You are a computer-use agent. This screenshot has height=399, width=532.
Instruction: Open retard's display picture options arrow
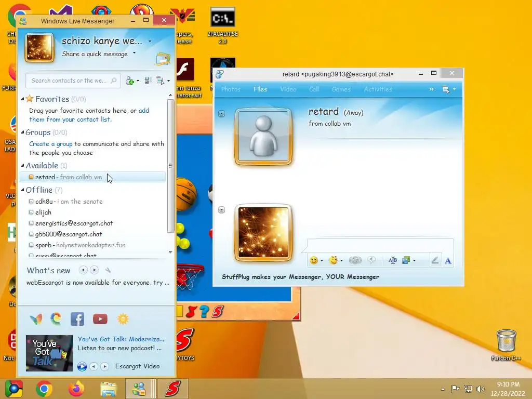coord(221,113)
